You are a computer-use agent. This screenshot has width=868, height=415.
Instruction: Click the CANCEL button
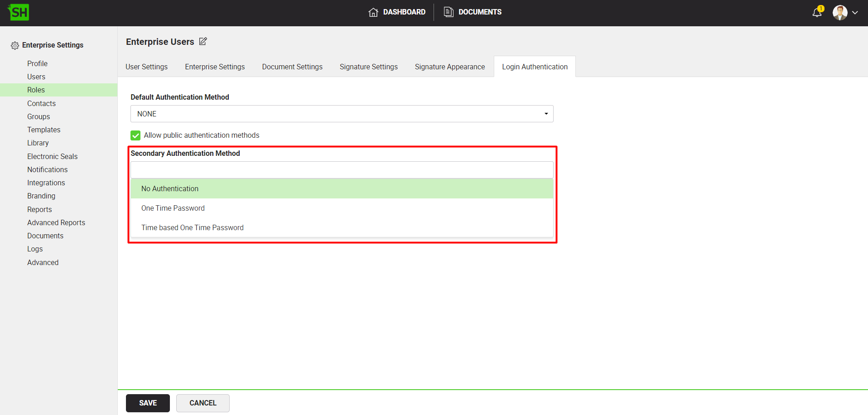click(203, 403)
